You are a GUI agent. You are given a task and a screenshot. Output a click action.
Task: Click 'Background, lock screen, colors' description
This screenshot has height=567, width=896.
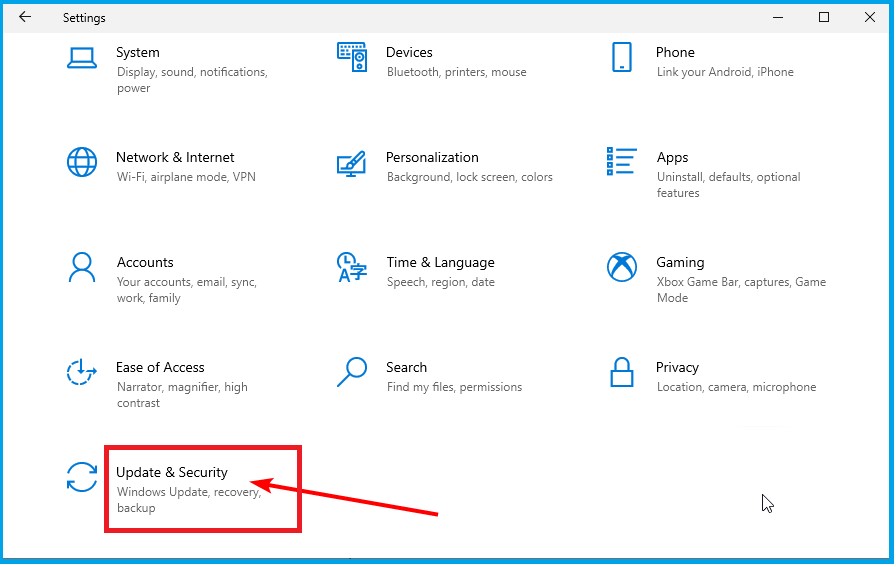pos(470,177)
